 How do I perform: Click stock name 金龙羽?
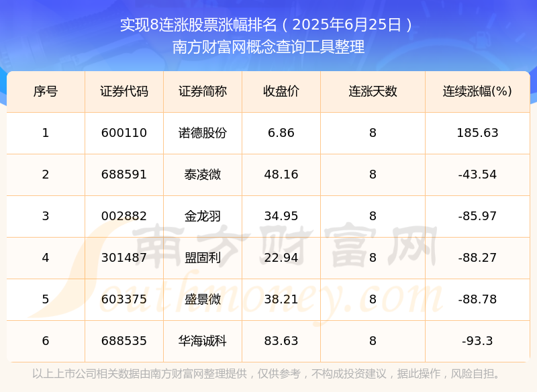[x=203, y=216]
